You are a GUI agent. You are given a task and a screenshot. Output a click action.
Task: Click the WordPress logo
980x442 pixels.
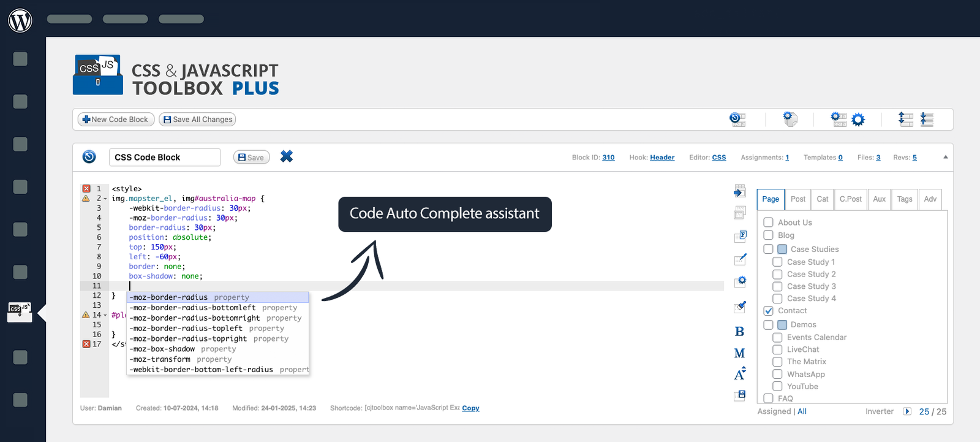coord(20,20)
